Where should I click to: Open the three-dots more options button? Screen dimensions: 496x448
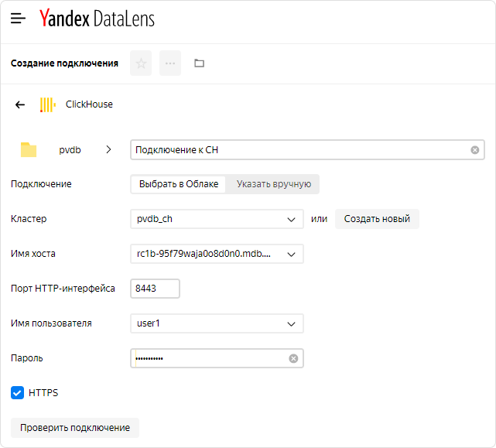coord(170,63)
